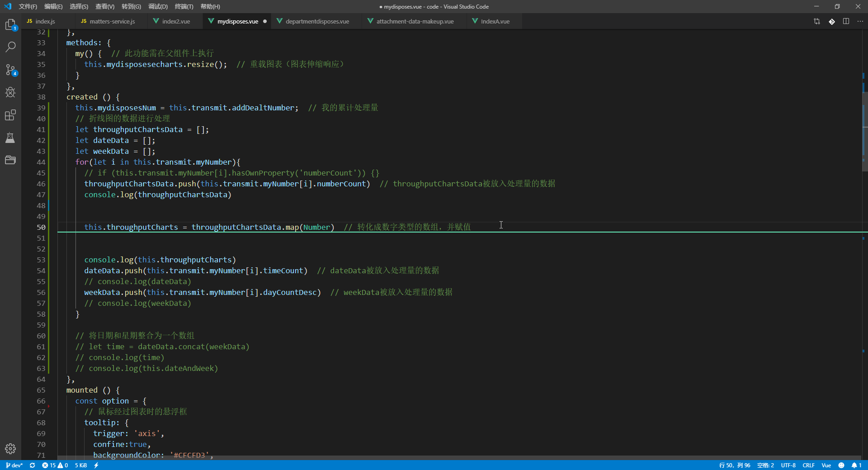Click the unsaved dot on mydisposes.vue tab

tap(265, 21)
